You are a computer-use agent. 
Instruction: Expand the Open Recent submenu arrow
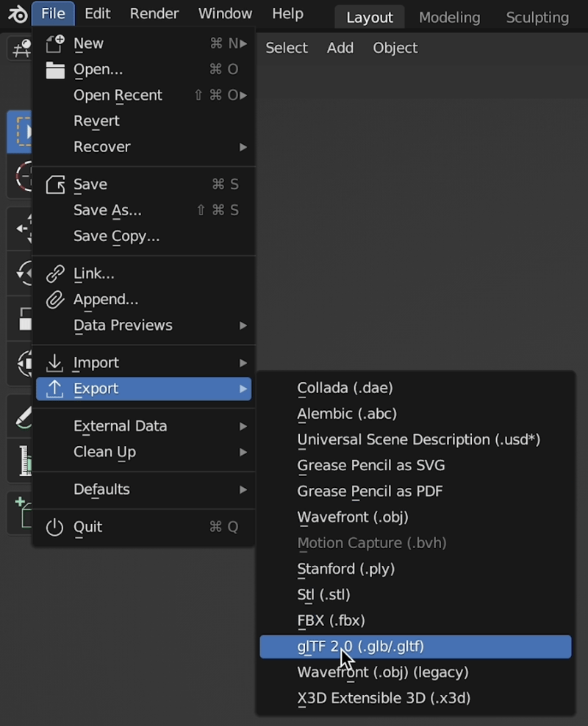click(x=243, y=96)
